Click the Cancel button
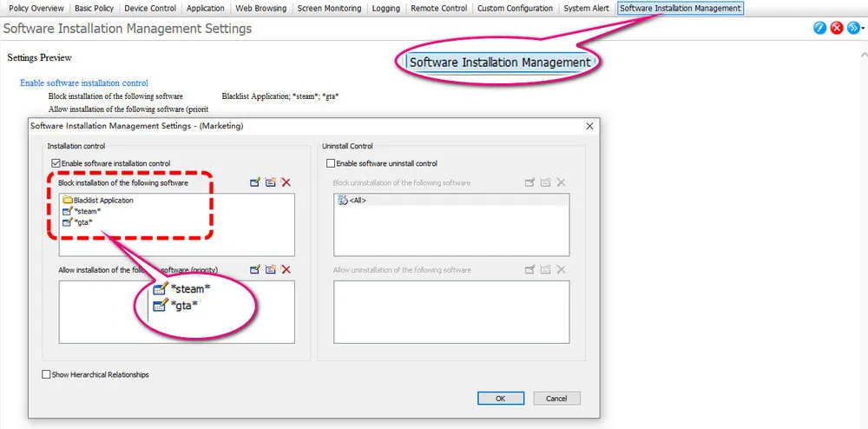The height and width of the screenshot is (429, 868). tap(556, 399)
